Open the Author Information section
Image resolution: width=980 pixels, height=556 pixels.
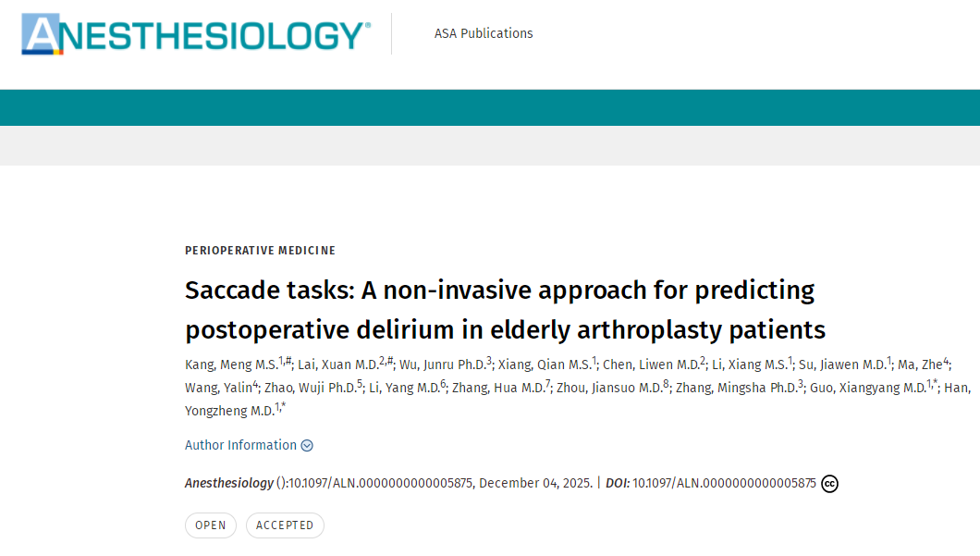point(240,445)
